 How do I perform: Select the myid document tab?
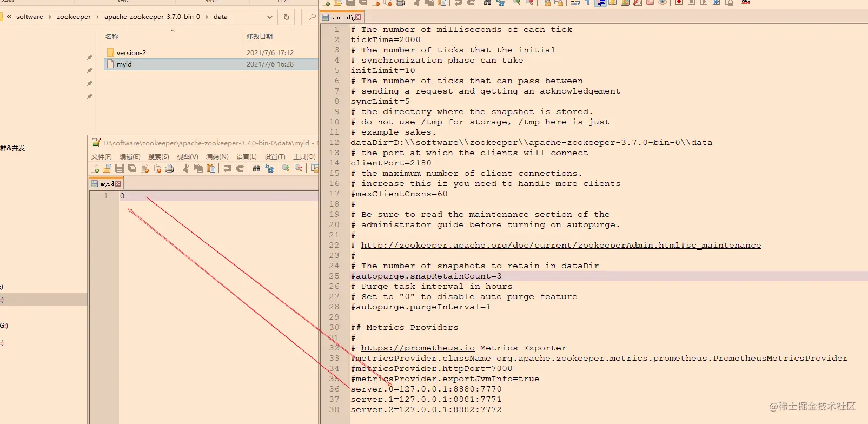point(106,184)
